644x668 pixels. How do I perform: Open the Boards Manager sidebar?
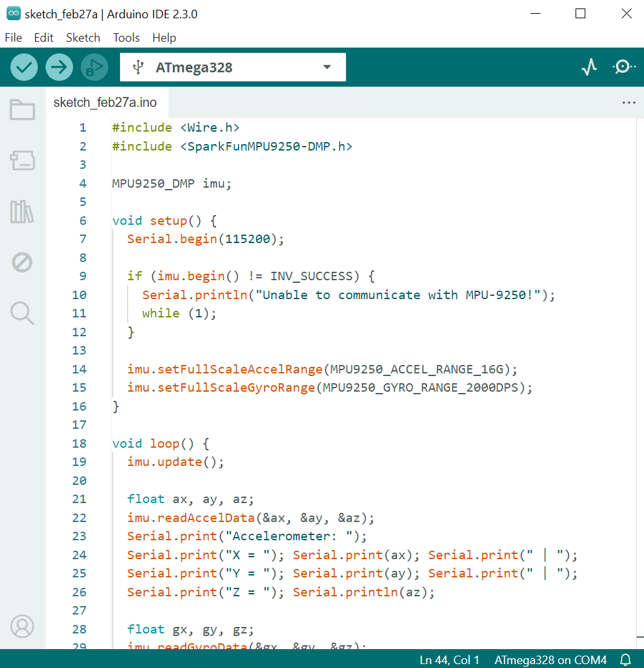(x=22, y=160)
